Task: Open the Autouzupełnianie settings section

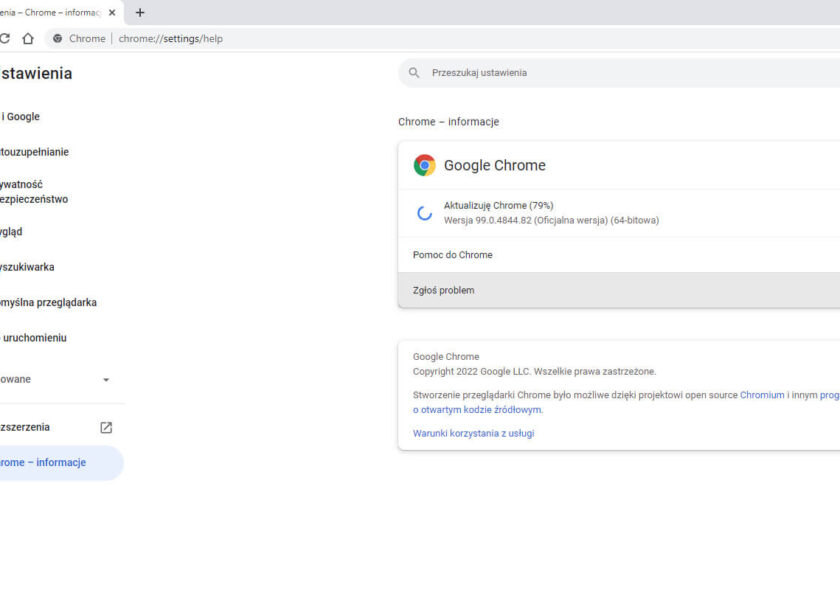Action: [34, 152]
